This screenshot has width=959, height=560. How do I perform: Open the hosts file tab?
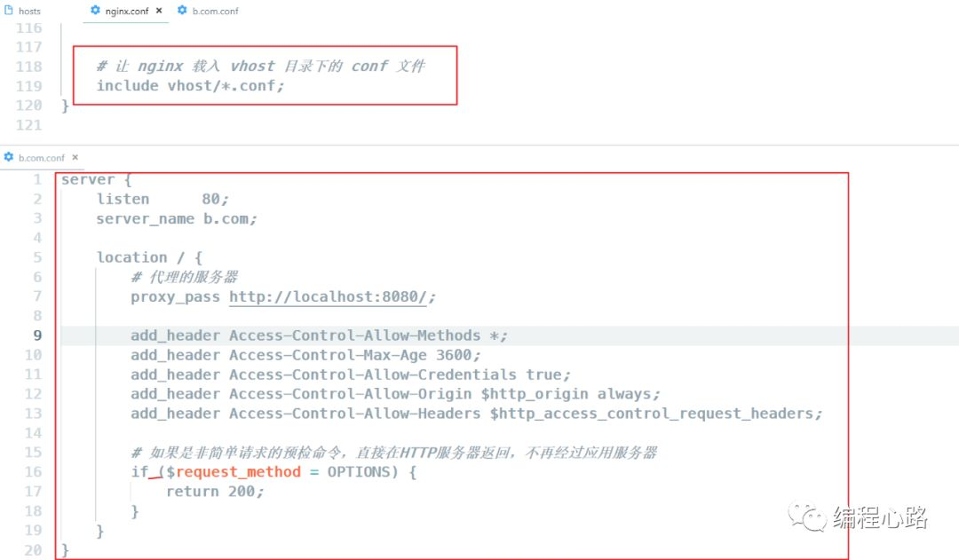tap(22, 11)
